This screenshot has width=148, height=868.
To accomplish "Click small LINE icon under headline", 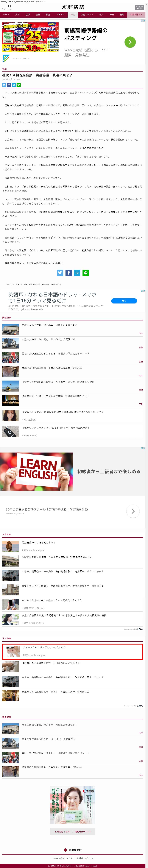I will pos(19,85).
